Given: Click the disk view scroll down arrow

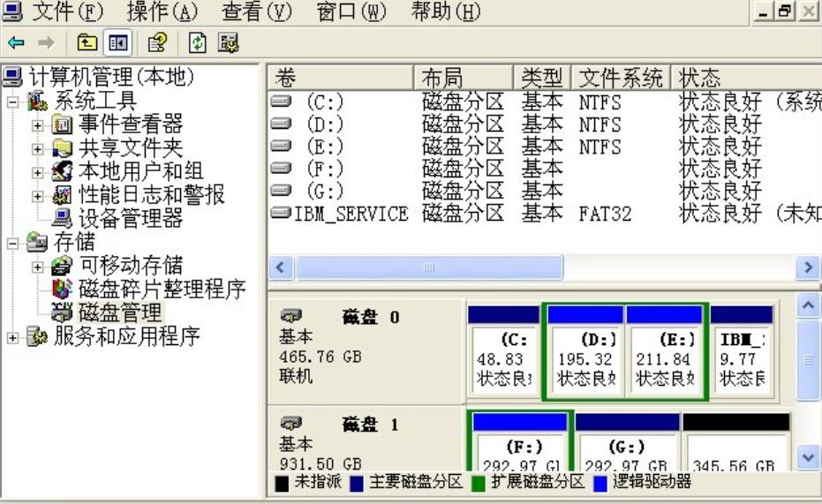Looking at the screenshot, I should [x=809, y=458].
